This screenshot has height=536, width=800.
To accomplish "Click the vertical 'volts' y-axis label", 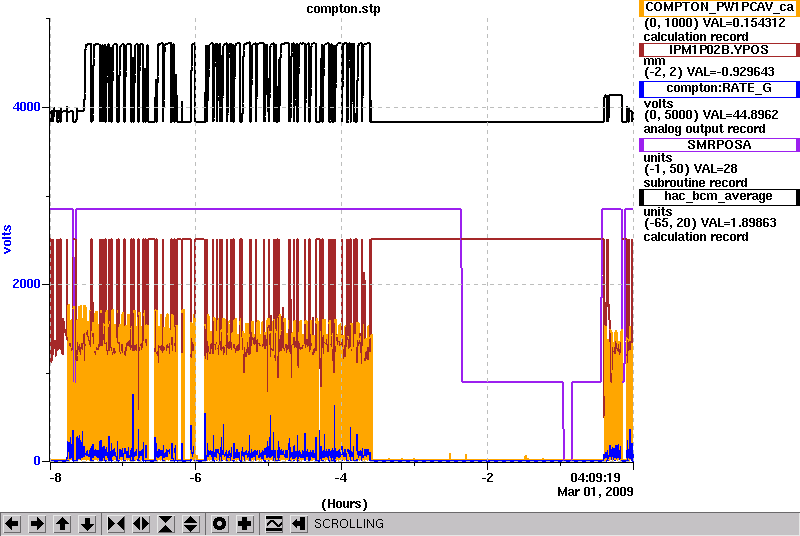I will tap(7, 239).
